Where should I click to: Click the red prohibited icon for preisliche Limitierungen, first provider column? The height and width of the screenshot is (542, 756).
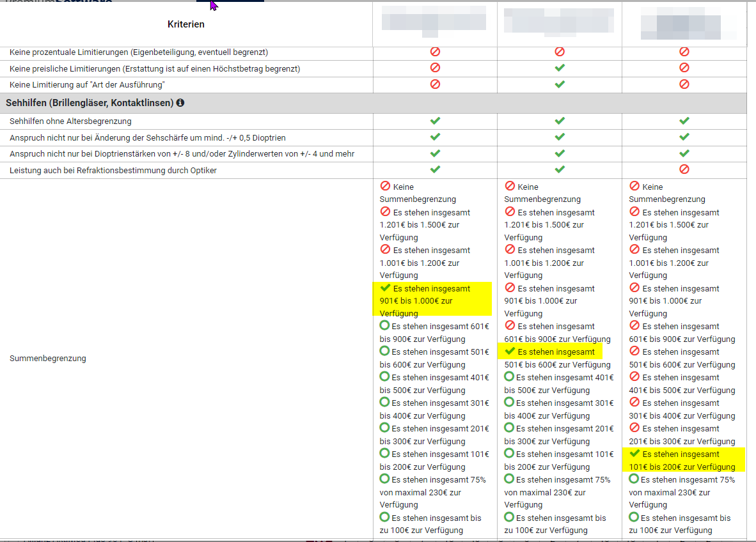pos(435,68)
